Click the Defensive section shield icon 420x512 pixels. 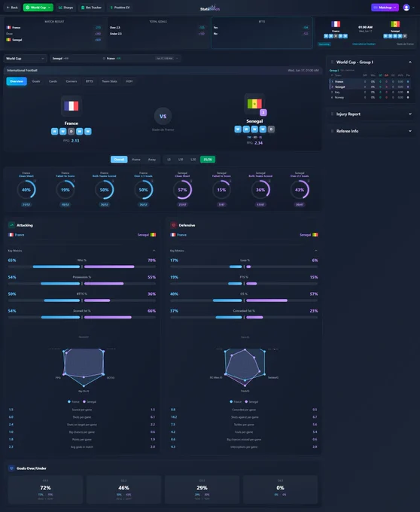click(174, 225)
